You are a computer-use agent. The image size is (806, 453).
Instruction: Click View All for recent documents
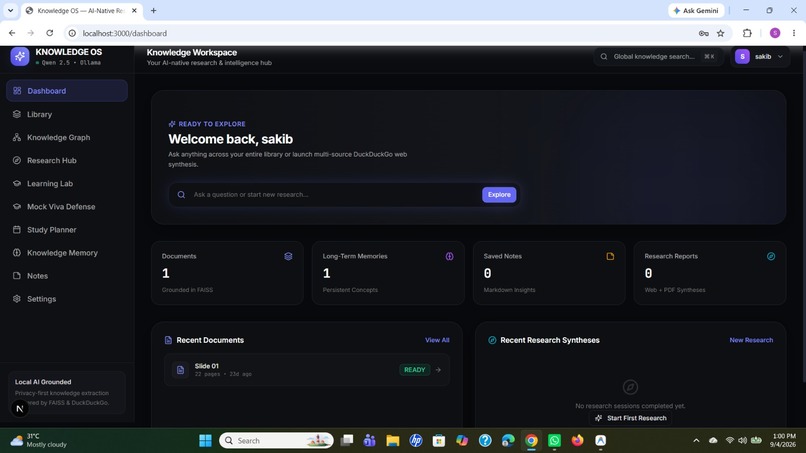pos(437,340)
